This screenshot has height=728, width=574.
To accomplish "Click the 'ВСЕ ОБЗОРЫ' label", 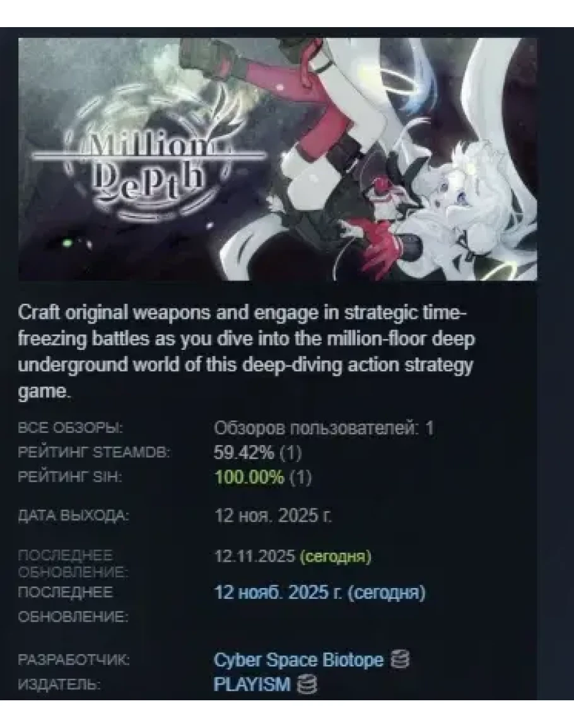I will (70, 427).
